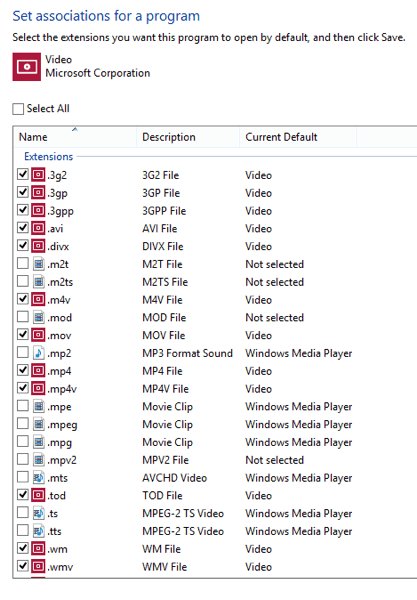The height and width of the screenshot is (600, 417).
Task: Check the .mpg extension checkbox
Action: coord(23,441)
